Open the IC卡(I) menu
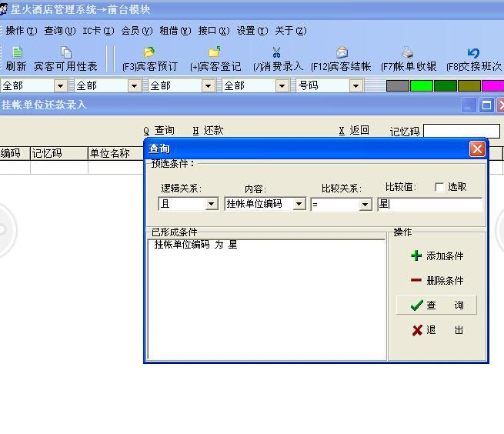The image size is (504, 434). [x=98, y=31]
